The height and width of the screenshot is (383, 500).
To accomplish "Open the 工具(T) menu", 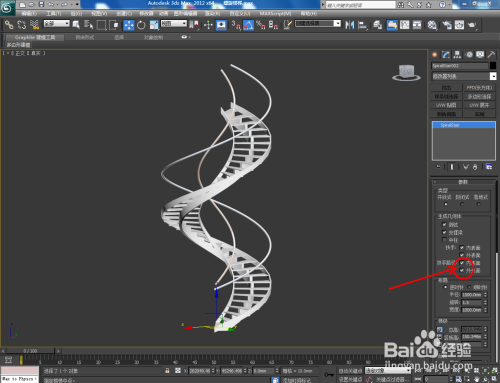I will (x=53, y=13).
